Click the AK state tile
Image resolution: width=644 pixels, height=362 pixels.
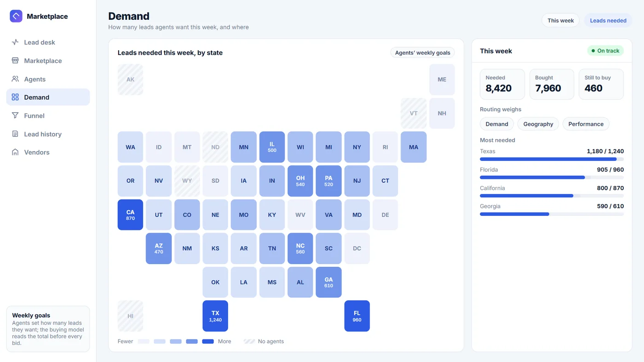(x=130, y=79)
